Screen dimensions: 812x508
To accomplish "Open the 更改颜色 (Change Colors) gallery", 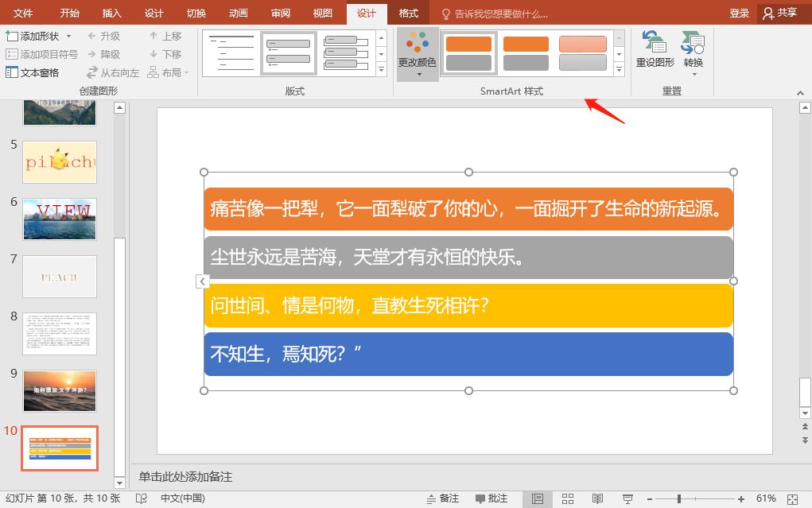I will 417,53.
